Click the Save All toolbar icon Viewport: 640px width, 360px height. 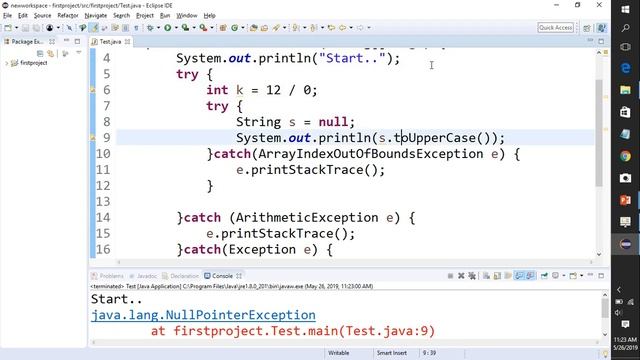click(x=36, y=28)
